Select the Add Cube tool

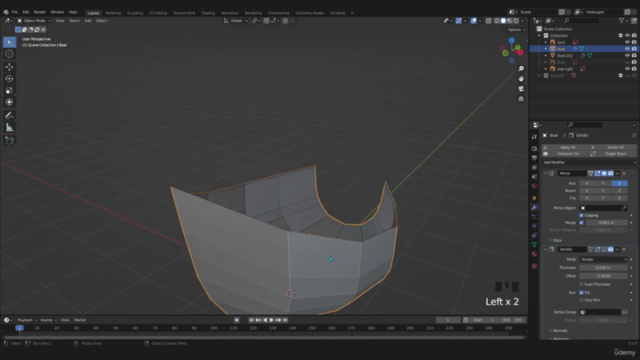click(9, 141)
